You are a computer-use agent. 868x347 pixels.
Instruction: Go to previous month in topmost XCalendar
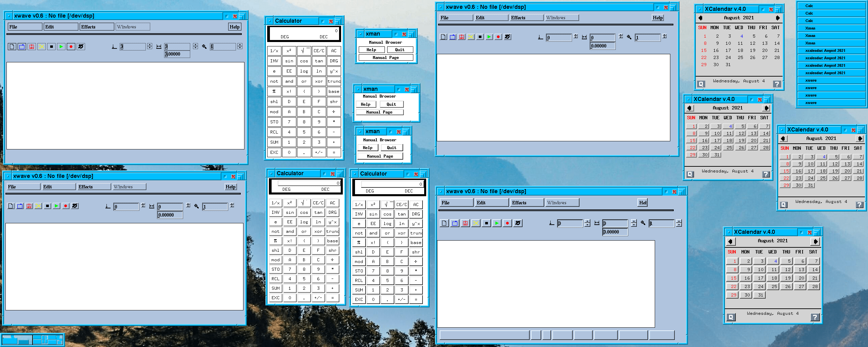(x=701, y=18)
